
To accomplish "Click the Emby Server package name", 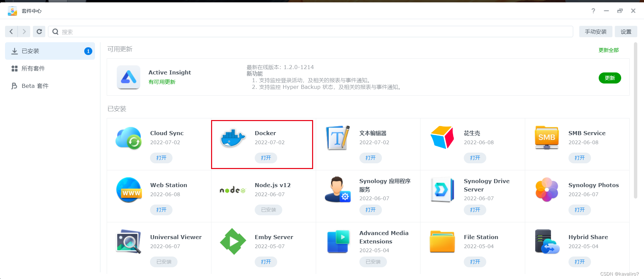I will click(x=274, y=237).
